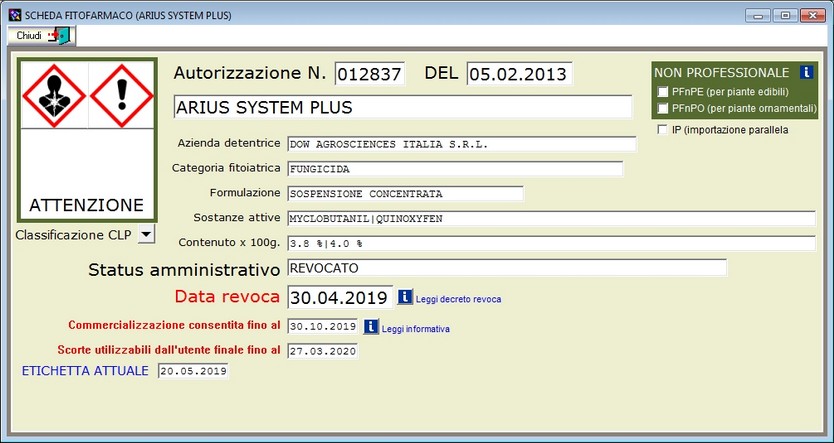This screenshot has height=443, width=834.
Task: Click the Data revoca field 30.04.2019
Action: (x=340, y=297)
